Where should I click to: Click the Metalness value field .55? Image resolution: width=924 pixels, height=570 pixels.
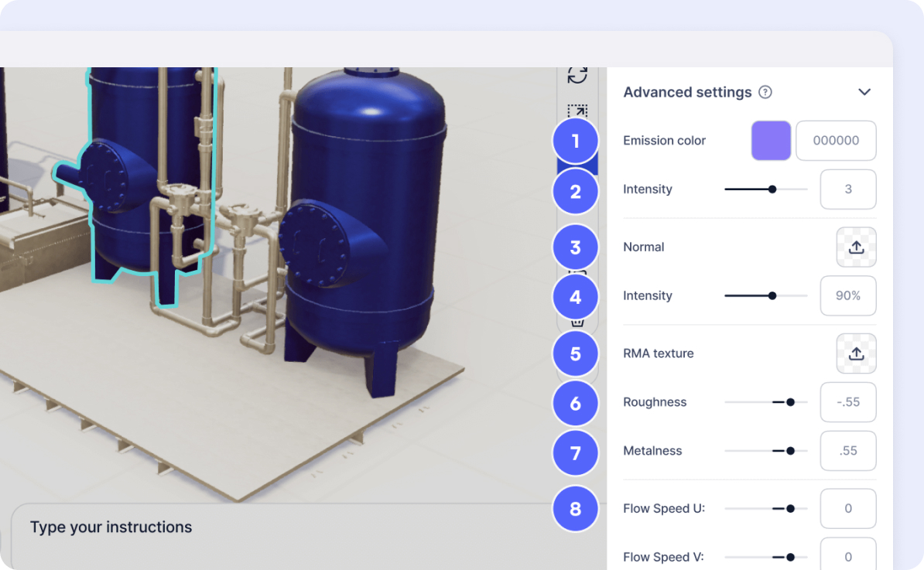pyautogui.click(x=848, y=451)
